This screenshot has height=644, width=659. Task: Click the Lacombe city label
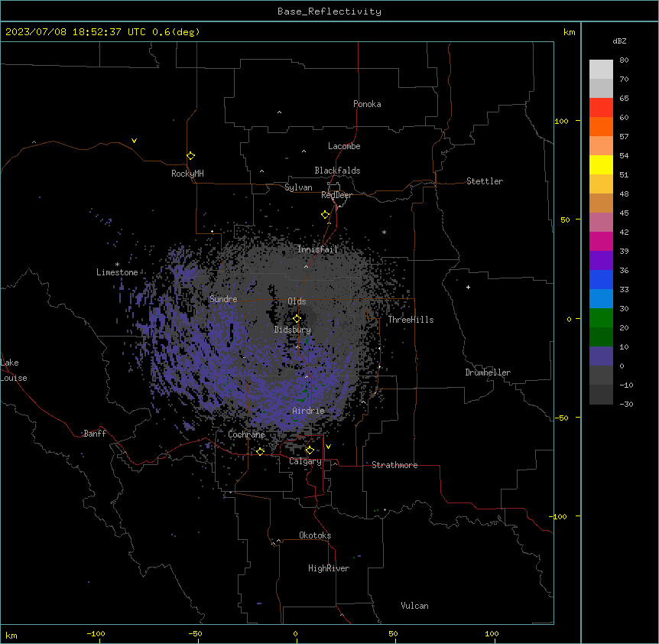coord(344,146)
